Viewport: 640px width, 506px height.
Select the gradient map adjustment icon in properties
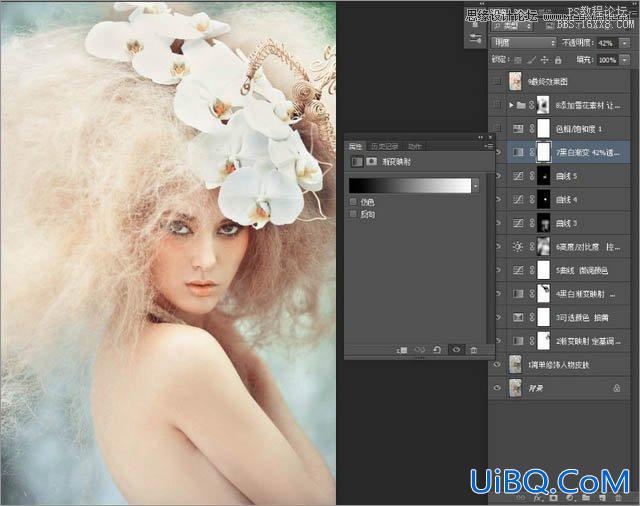[356, 162]
